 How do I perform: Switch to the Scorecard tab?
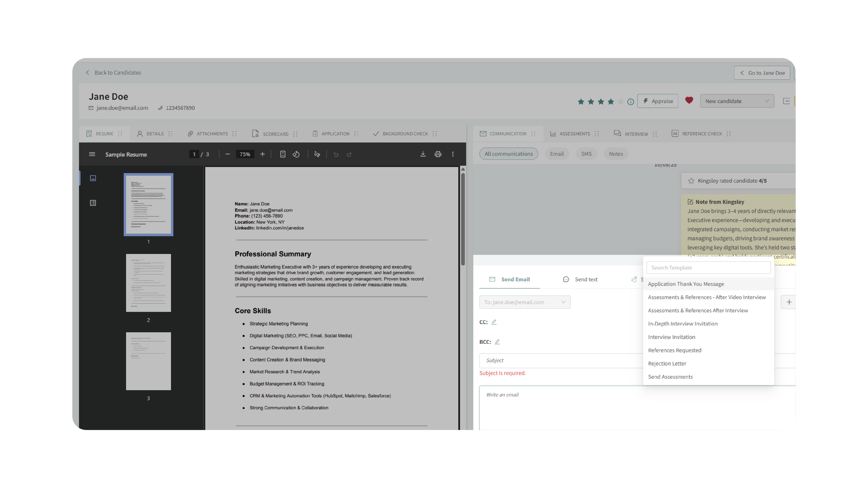coord(275,134)
